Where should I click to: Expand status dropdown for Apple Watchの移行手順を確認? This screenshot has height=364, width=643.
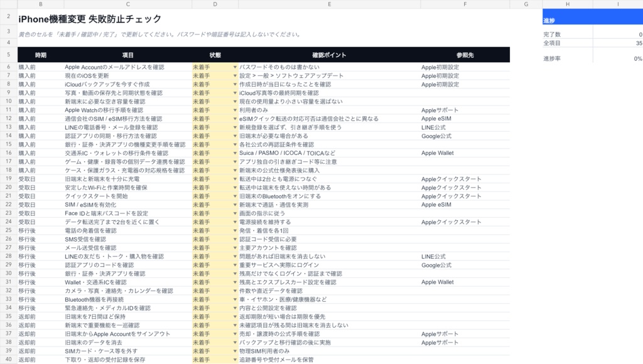click(235, 110)
